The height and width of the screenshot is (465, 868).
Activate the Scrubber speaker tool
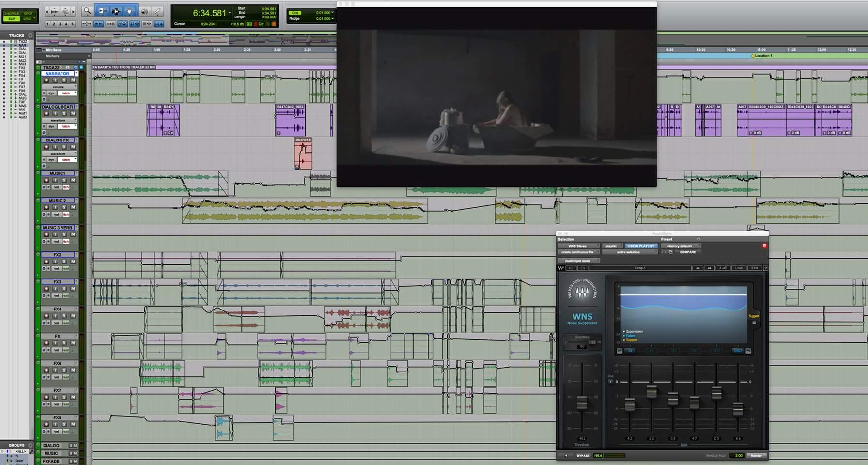point(144,11)
